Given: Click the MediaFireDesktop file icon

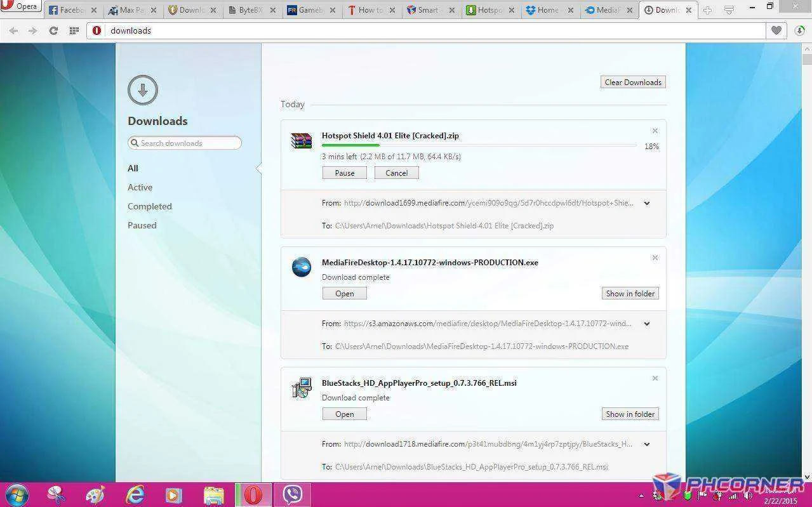Looking at the screenshot, I should pos(301,267).
